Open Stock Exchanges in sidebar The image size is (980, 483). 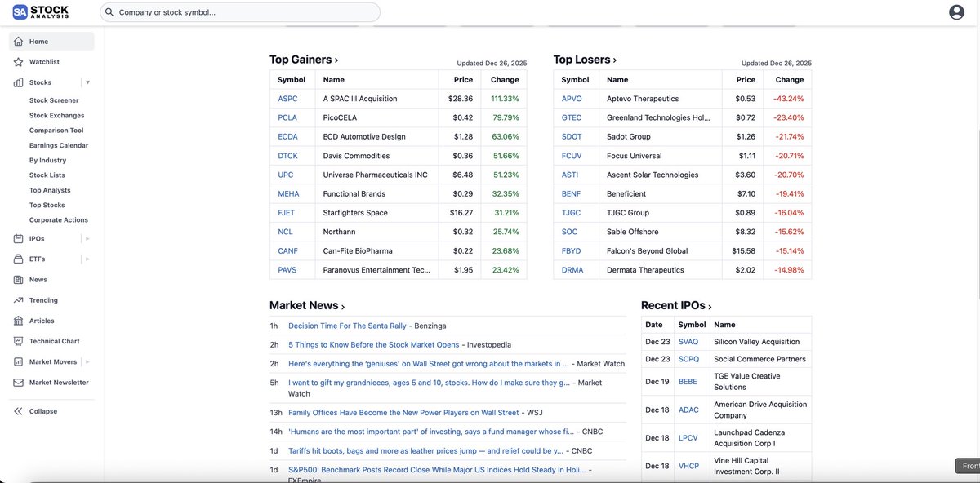pos(56,116)
